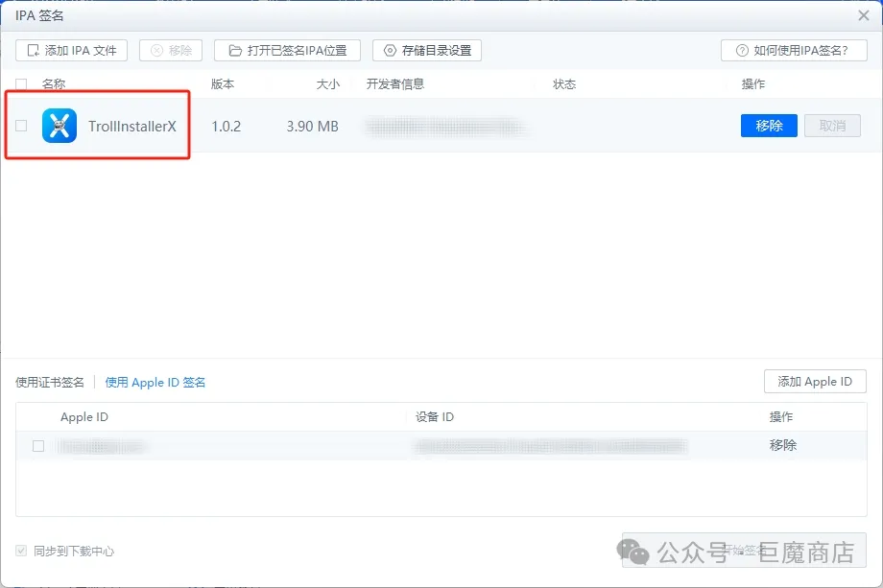Screen dimensions: 883x588
Task: Click the Device ID column header
Action: [x=435, y=417]
